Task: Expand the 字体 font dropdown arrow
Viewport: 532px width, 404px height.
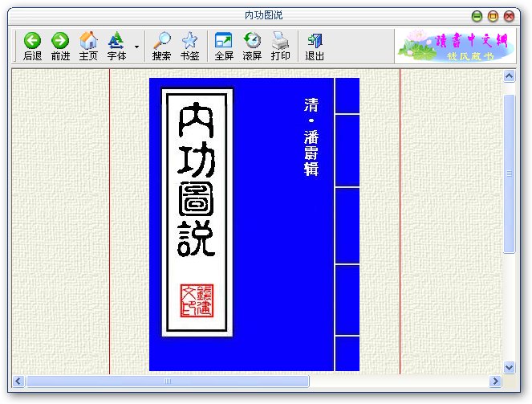Action: [136, 47]
